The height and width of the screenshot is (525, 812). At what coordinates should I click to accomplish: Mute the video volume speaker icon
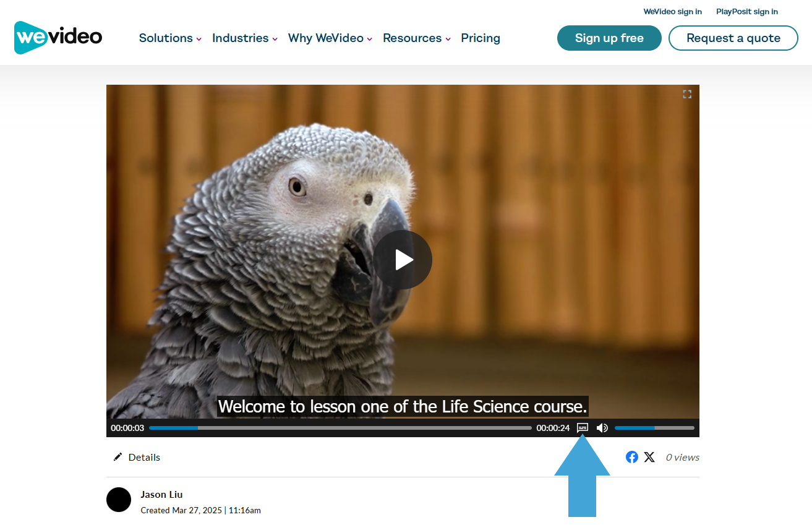pos(602,428)
